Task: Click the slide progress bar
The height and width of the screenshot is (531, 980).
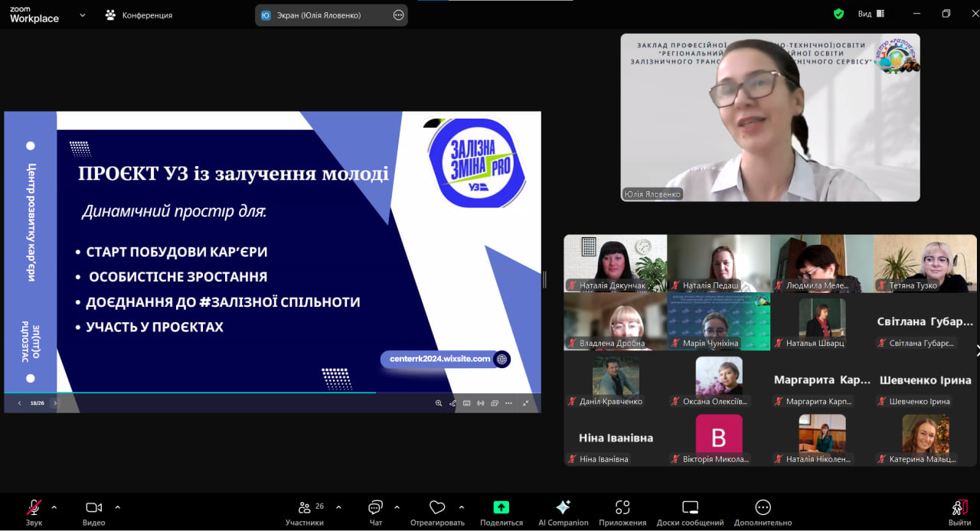Action: (273, 393)
